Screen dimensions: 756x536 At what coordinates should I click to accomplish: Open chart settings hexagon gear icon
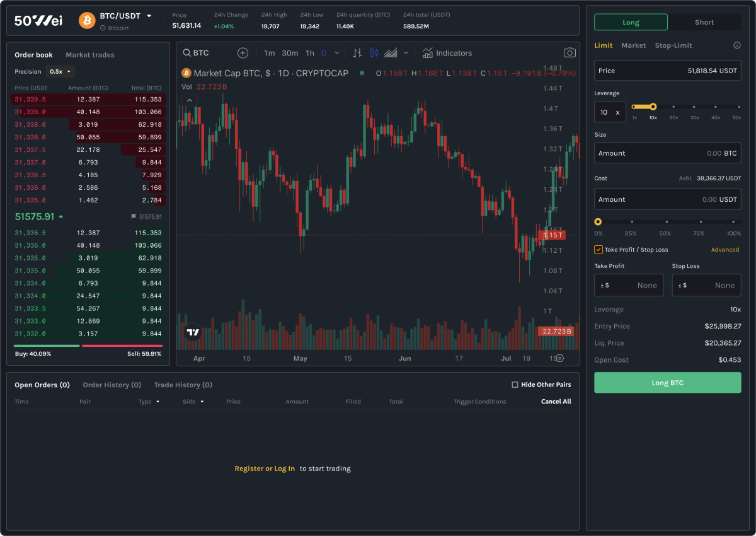pyautogui.click(x=559, y=358)
